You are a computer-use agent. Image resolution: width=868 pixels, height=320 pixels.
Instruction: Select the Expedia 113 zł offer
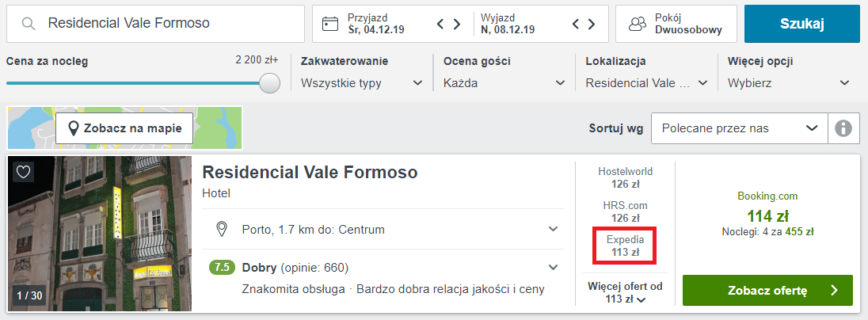click(625, 246)
